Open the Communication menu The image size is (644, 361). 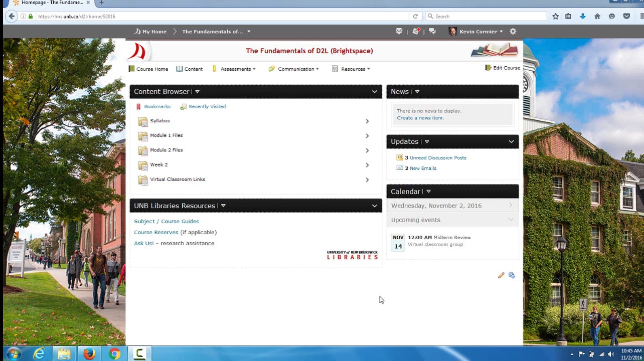pos(294,69)
